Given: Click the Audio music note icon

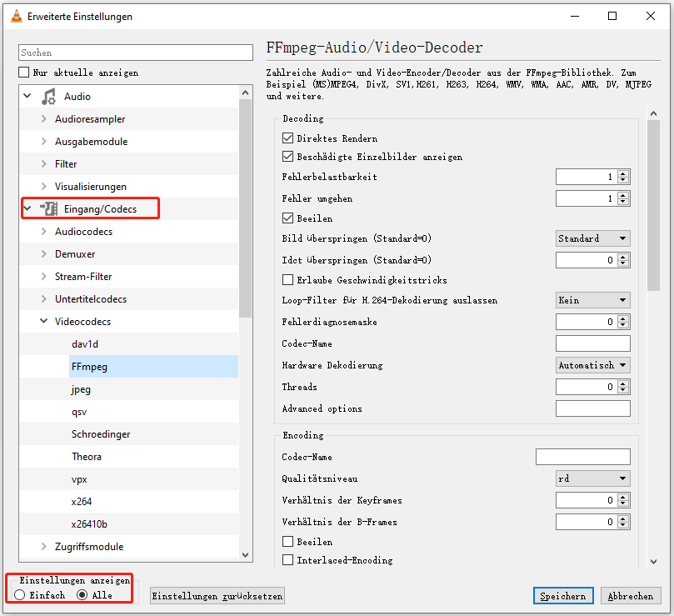Looking at the screenshot, I should (x=48, y=97).
